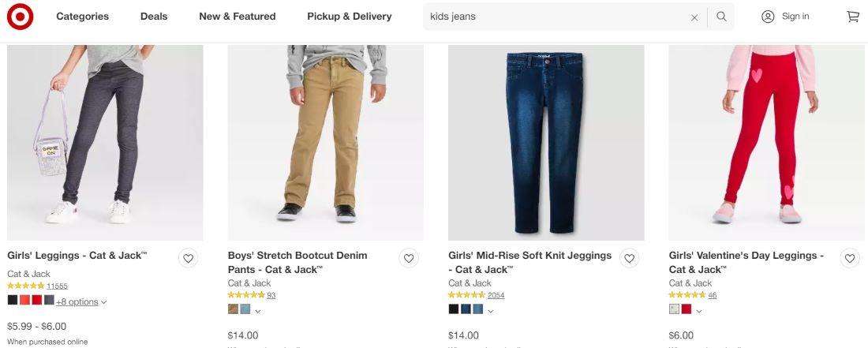Open the Deals menu
This screenshot has height=348, width=868.
click(x=154, y=17)
